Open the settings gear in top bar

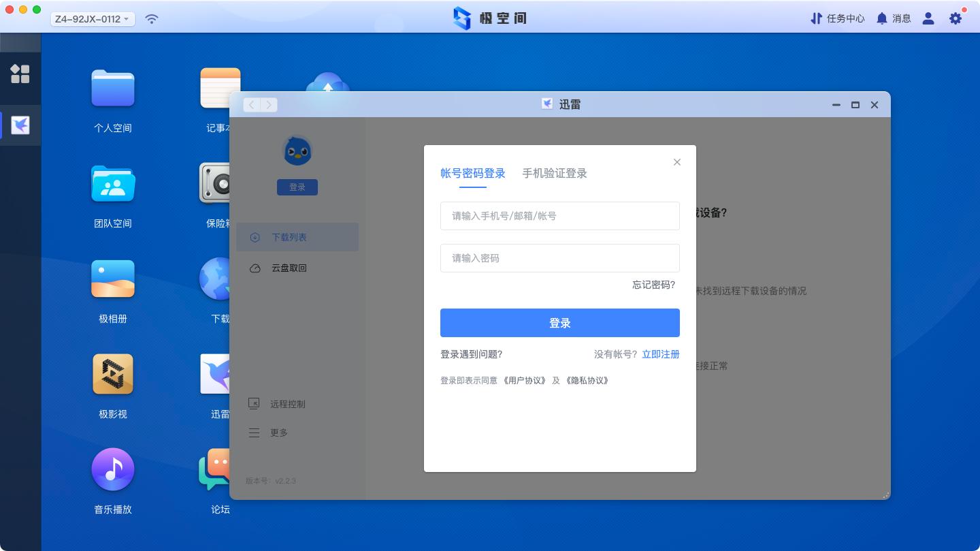coord(955,18)
